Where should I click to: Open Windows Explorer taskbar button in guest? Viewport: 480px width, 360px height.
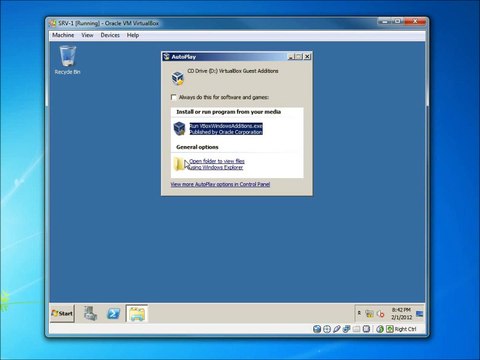[137, 313]
